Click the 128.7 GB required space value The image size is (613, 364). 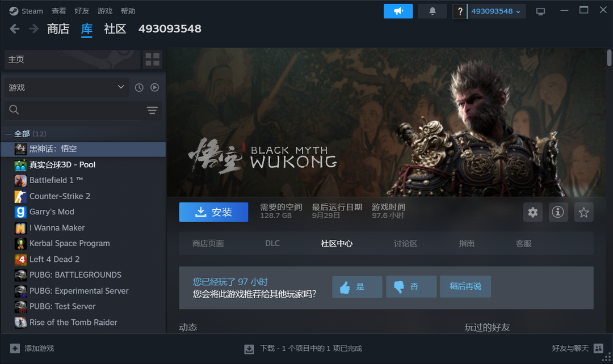pyautogui.click(x=276, y=215)
